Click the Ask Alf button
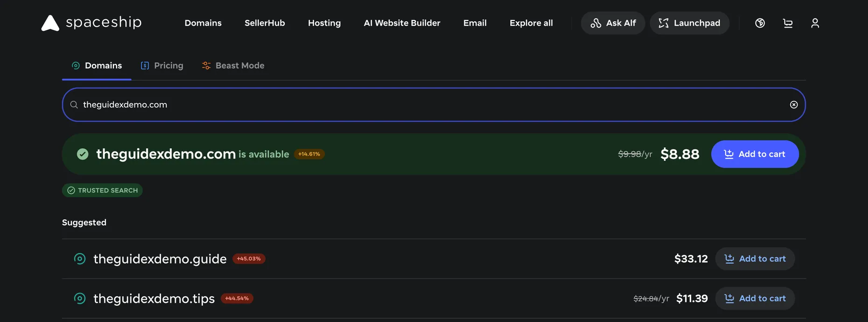Image resolution: width=868 pixels, height=322 pixels. point(613,23)
